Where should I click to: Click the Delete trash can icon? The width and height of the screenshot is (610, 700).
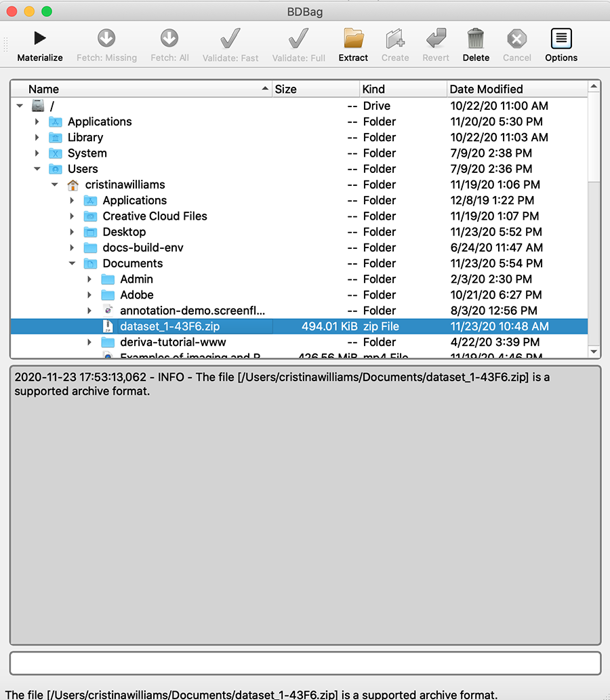(476, 39)
